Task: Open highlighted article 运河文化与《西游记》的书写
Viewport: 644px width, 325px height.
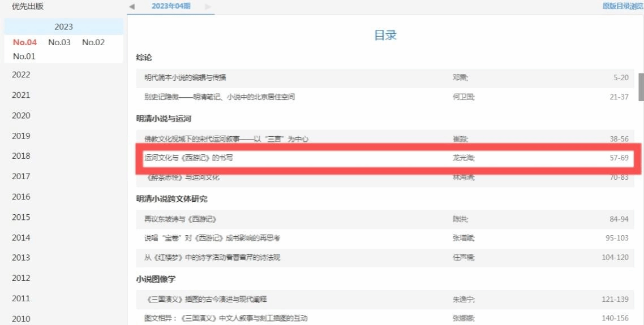Action: point(188,158)
